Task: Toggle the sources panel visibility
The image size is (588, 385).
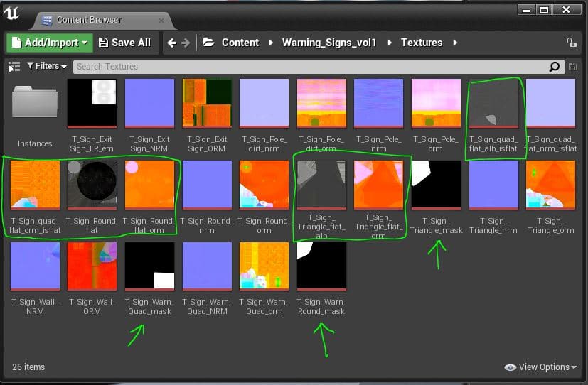Action: (14, 67)
